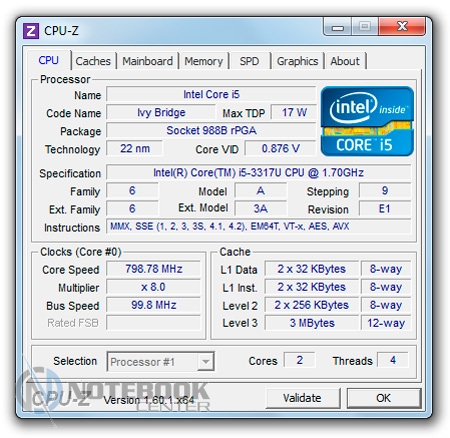Click the Cores count field
This screenshot has height=438, width=450.
pyautogui.click(x=299, y=360)
